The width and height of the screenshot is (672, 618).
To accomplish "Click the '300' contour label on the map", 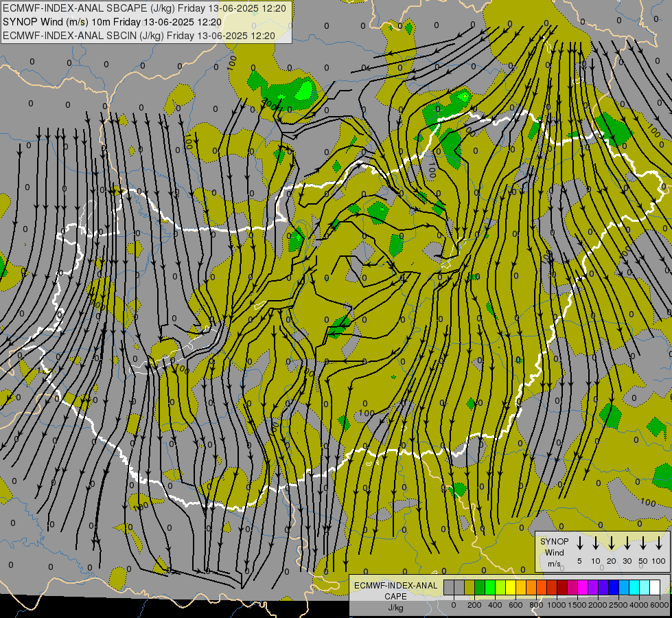I will pos(271,104).
